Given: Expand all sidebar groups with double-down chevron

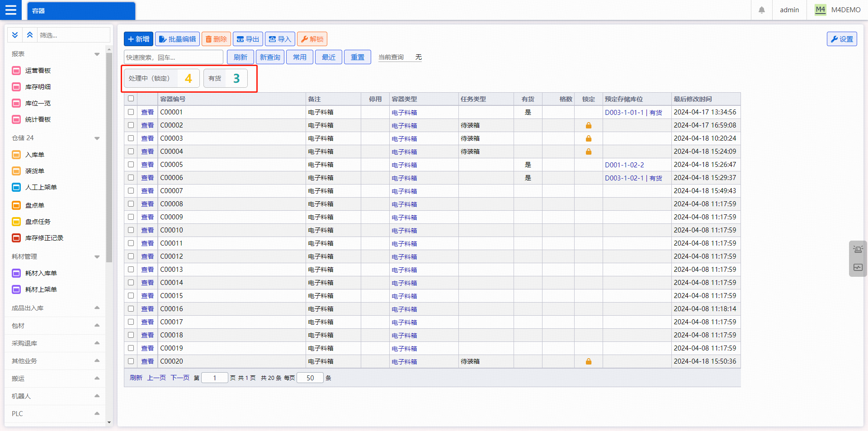Looking at the screenshot, I should tap(15, 35).
